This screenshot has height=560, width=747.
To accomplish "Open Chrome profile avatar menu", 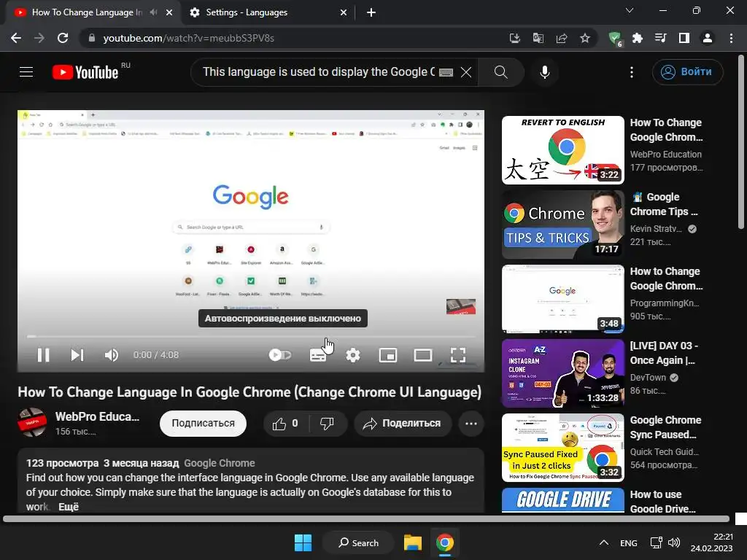I will [x=708, y=38].
